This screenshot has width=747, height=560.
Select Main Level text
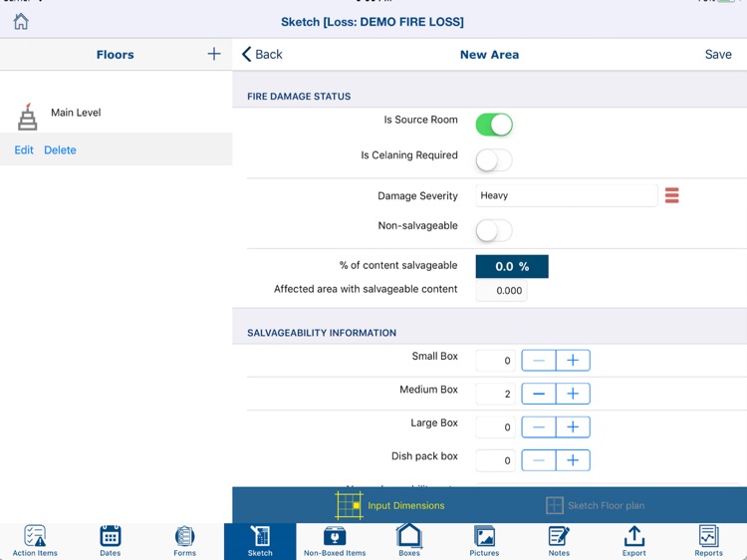coord(76,113)
